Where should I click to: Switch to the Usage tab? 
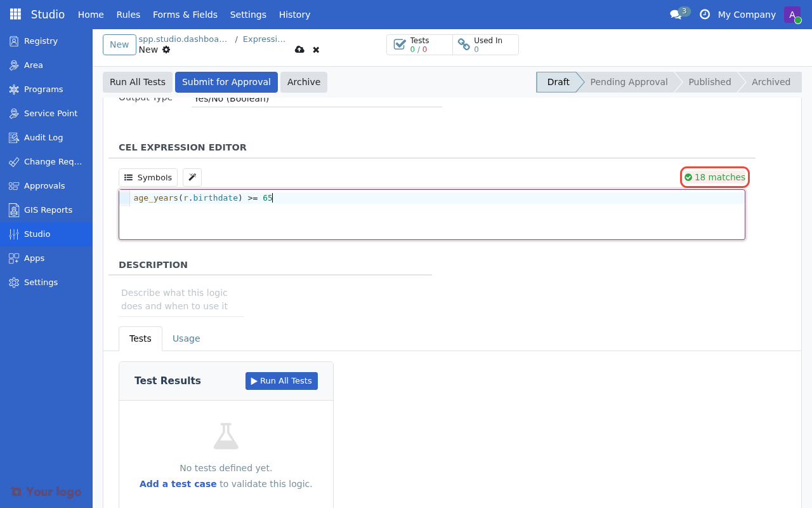coord(186,338)
